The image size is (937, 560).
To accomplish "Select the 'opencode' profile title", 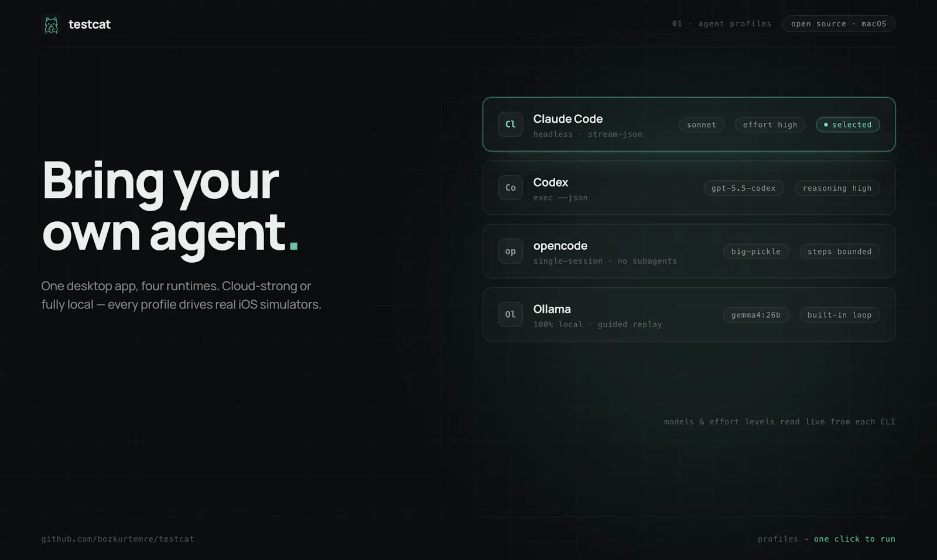I will [x=560, y=246].
